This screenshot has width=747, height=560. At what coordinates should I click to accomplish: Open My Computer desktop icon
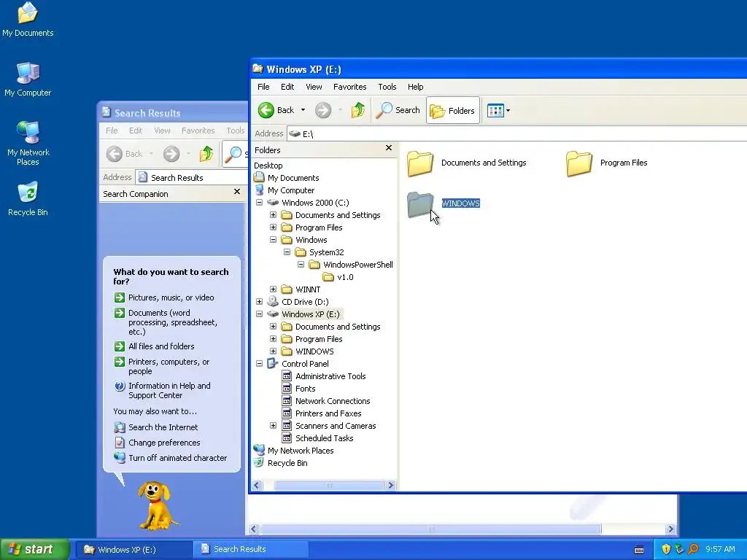28,79
